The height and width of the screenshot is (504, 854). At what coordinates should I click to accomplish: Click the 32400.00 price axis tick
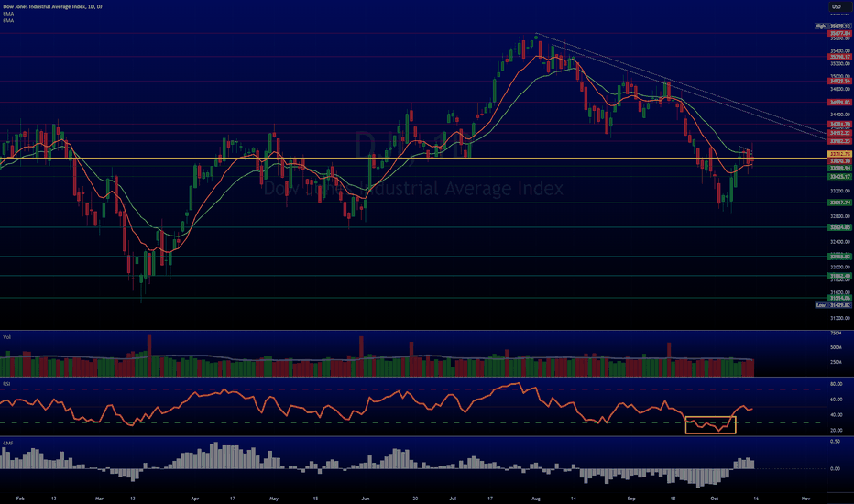click(840, 242)
